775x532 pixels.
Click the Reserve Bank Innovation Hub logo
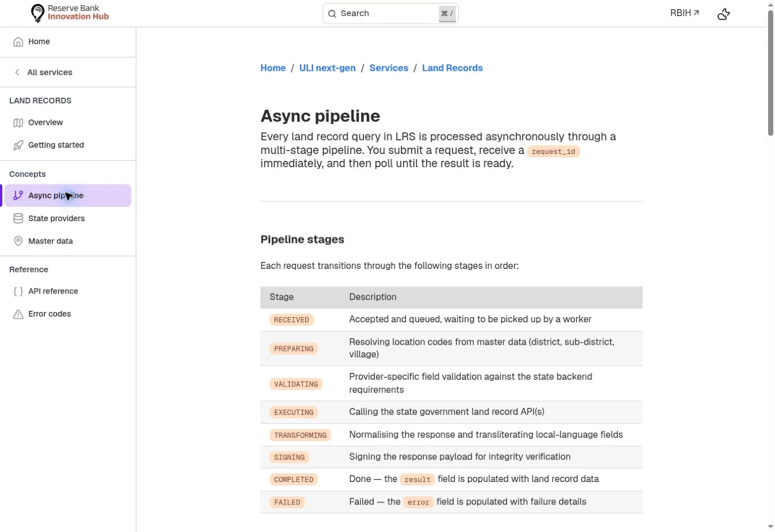tap(70, 13)
